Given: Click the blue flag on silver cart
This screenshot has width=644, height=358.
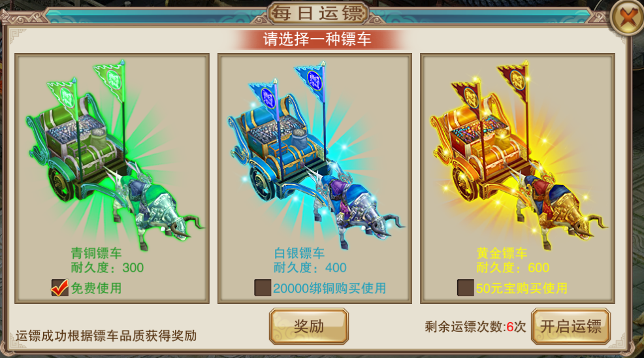Looking at the screenshot, I should (x=312, y=80).
